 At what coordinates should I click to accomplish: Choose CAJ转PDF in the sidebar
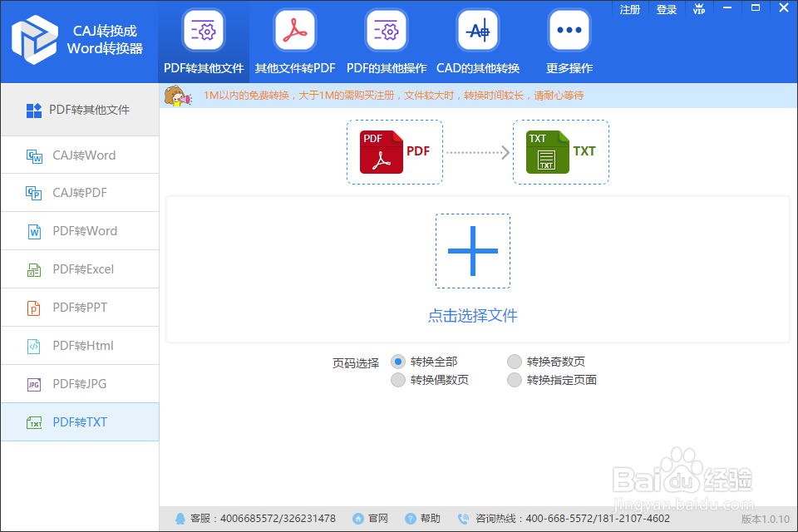pyautogui.click(x=80, y=193)
